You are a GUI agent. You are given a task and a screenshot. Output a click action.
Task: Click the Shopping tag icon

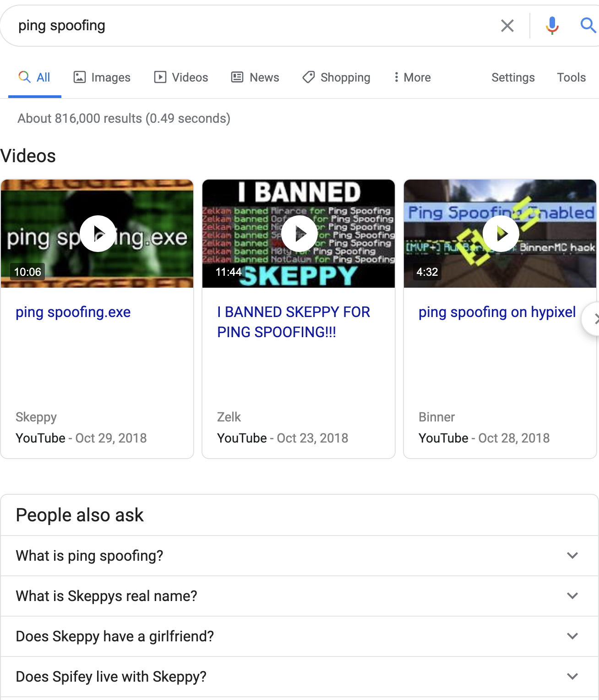click(x=307, y=77)
